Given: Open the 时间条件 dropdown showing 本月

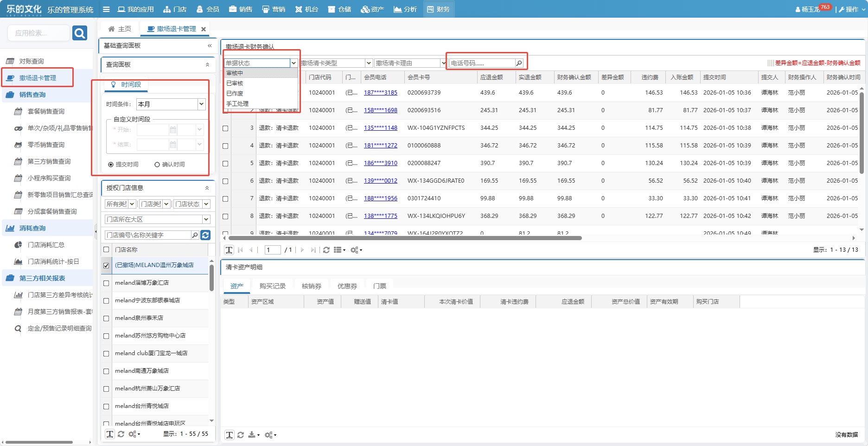Looking at the screenshot, I should click(201, 104).
